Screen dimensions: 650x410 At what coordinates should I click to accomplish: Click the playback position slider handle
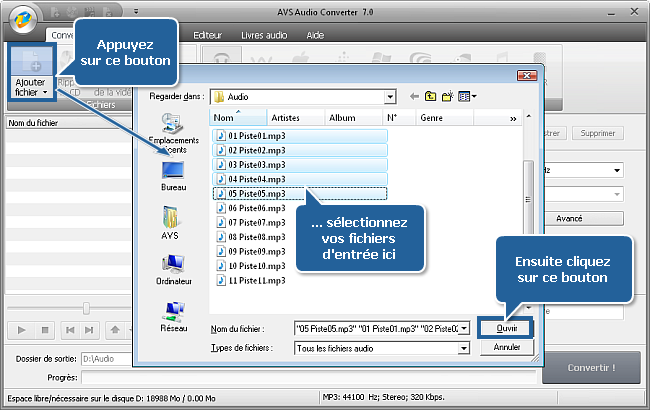pyautogui.click(x=86, y=308)
